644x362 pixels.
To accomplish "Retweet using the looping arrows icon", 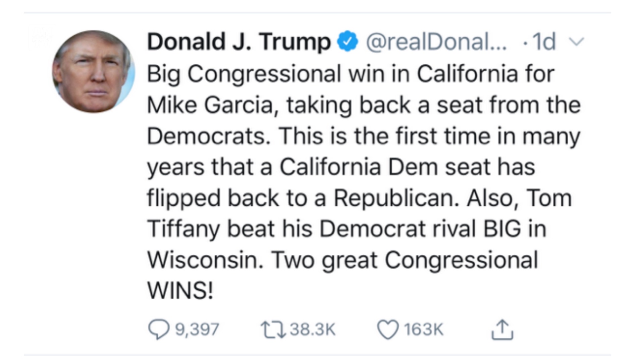I will (x=273, y=329).
